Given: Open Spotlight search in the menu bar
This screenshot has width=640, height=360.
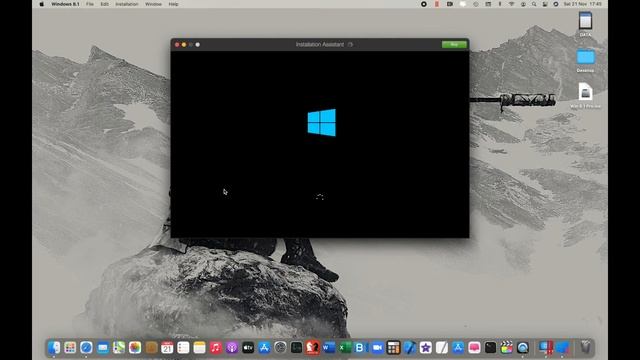Looking at the screenshot, I should 534,4.
